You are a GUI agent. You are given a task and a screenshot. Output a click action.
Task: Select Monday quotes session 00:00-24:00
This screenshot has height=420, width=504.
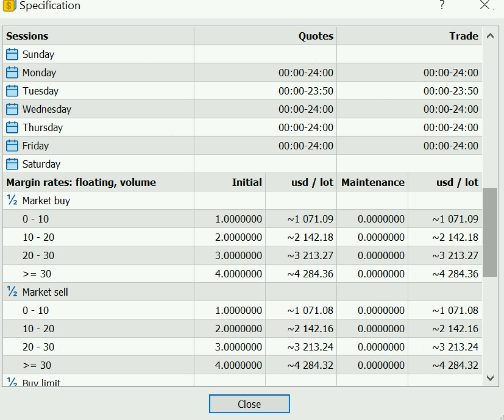(x=306, y=73)
